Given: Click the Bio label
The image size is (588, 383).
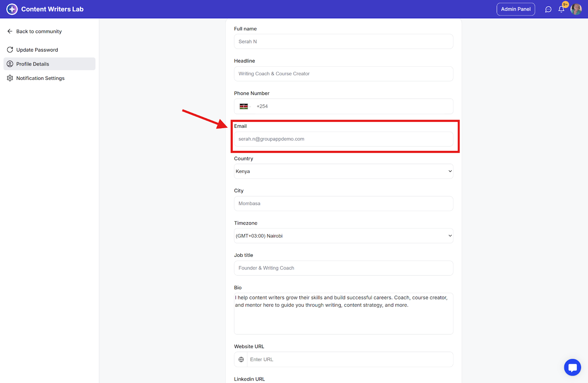Looking at the screenshot, I should [x=238, y=288].
